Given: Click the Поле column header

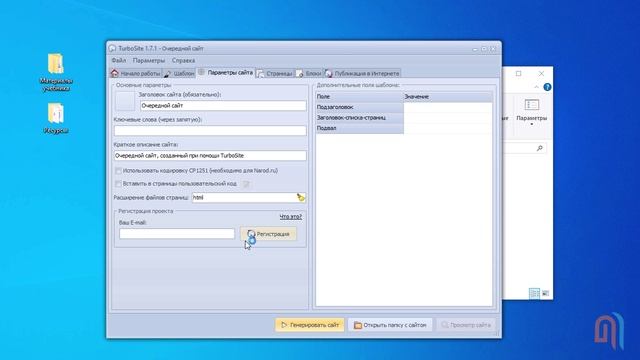Looking at the screenshot, I should click(360, 97).
